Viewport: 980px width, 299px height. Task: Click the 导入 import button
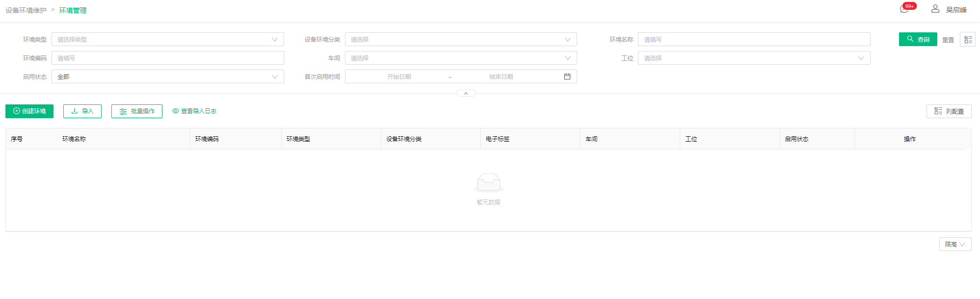point(82,111)
